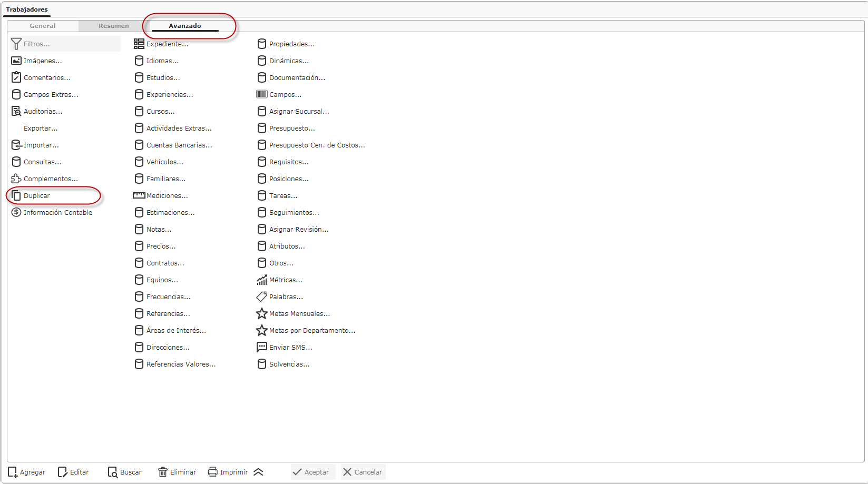Click the Enviar SMS speech bubble icon
Viewport: 868px width, 484px height.
click(262, 347)
